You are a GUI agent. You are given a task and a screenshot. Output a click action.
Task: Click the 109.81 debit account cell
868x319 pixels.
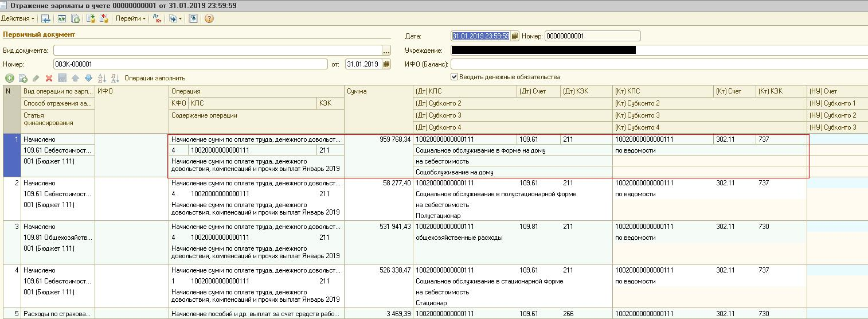tap(538, 227)
